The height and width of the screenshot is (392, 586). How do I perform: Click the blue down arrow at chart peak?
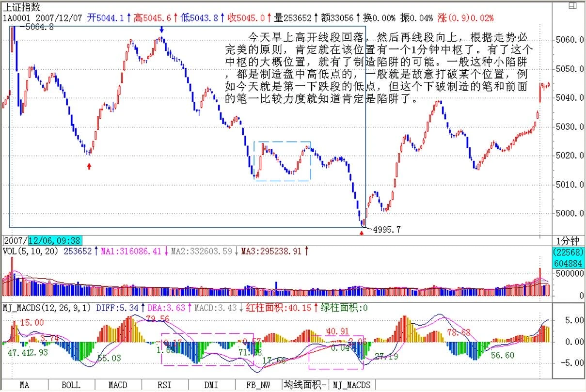pos(161,31)
